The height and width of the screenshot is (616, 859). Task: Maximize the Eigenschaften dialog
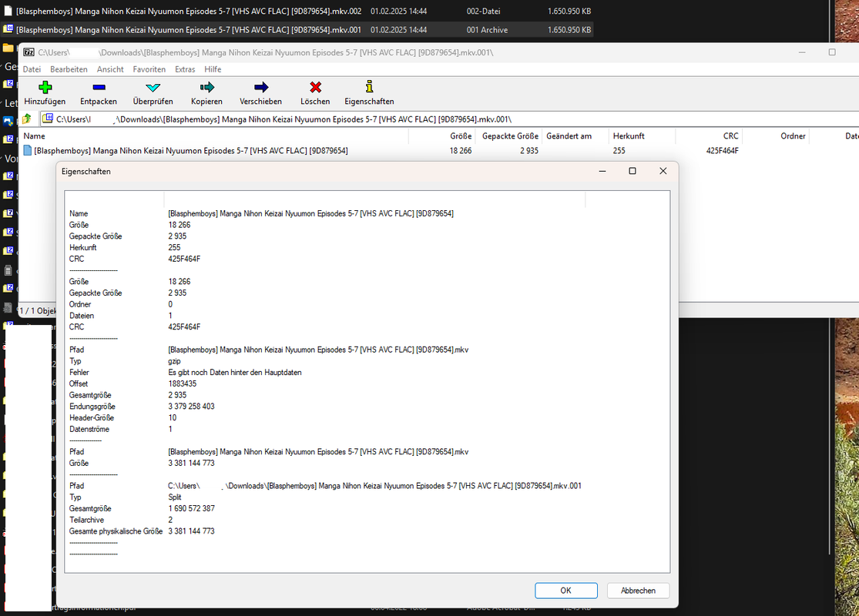click(633, 171)
